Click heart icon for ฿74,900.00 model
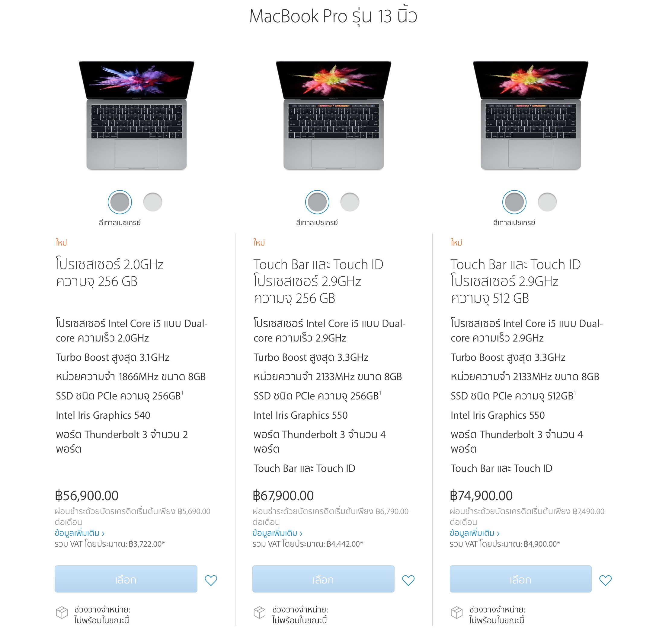 tap(606, 580)
